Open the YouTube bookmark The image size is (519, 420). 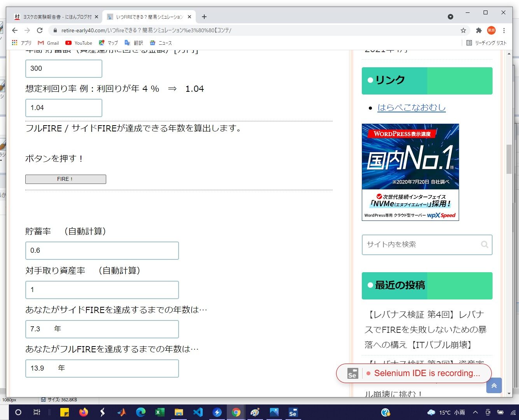(x=79, y=43)
